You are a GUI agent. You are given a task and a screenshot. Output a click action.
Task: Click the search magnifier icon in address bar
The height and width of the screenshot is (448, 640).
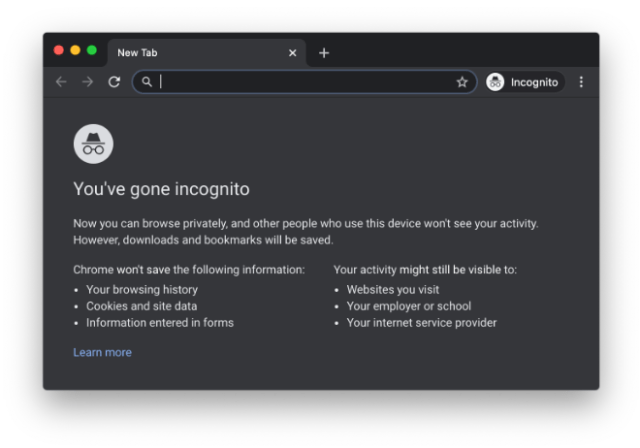[147, 82]
